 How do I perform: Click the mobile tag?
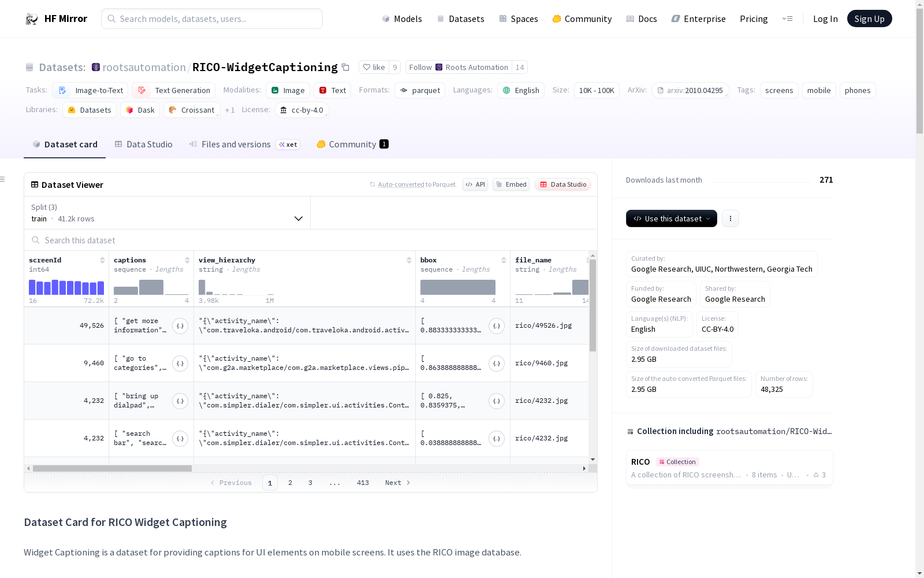pos(819,90)
